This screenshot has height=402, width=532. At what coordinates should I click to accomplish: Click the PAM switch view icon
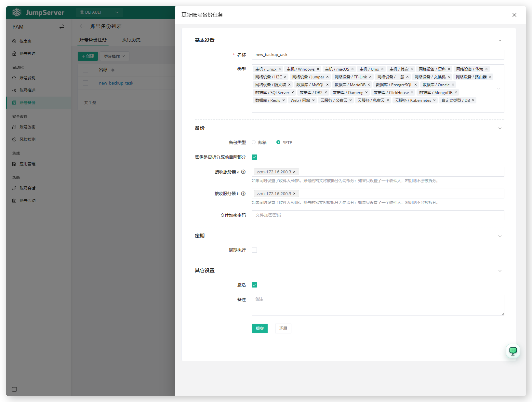pos(62,27)
